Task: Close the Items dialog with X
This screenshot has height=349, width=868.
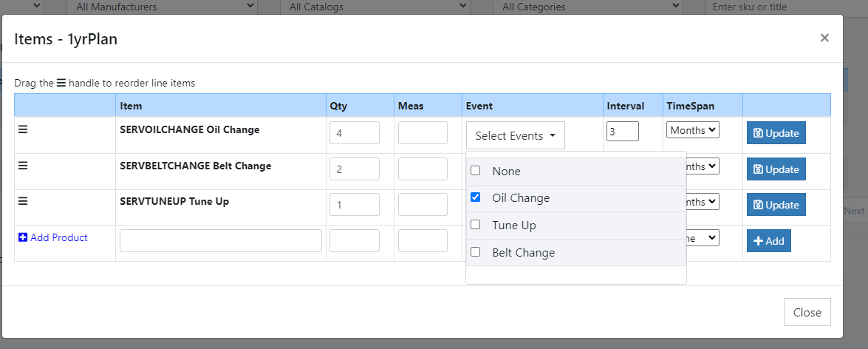Action: [x=824, y=38]
